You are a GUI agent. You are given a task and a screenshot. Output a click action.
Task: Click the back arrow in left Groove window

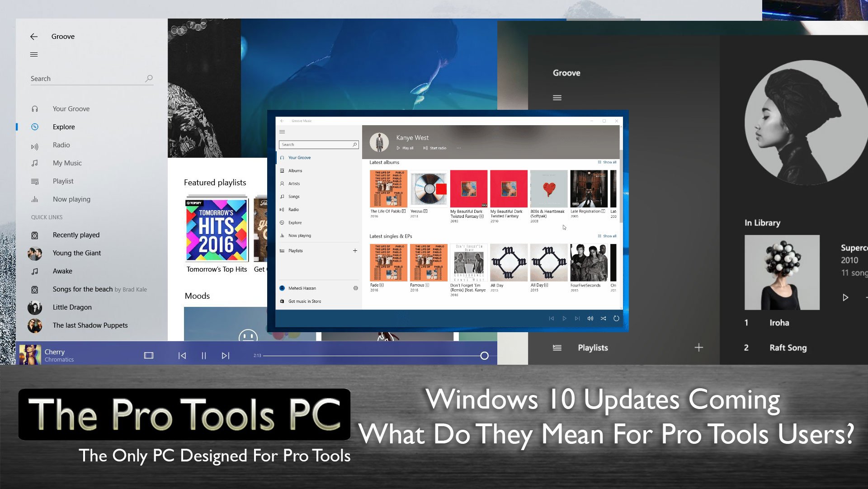(34, 37)
